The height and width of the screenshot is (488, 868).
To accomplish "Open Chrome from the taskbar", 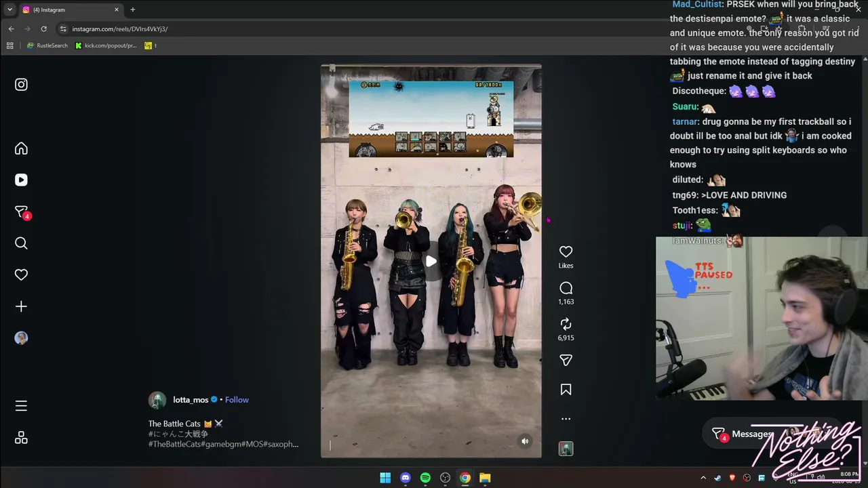I will (465, 478).
